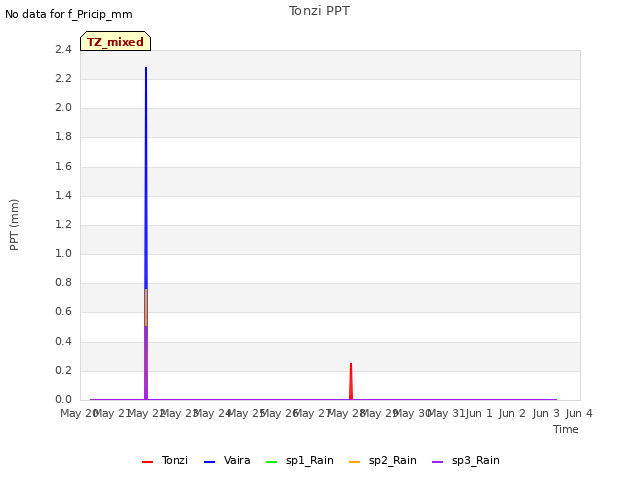This screenshot has width=640, height=480.
Task: Click the Jun 1 x-axis tick label
Action: 479,413
